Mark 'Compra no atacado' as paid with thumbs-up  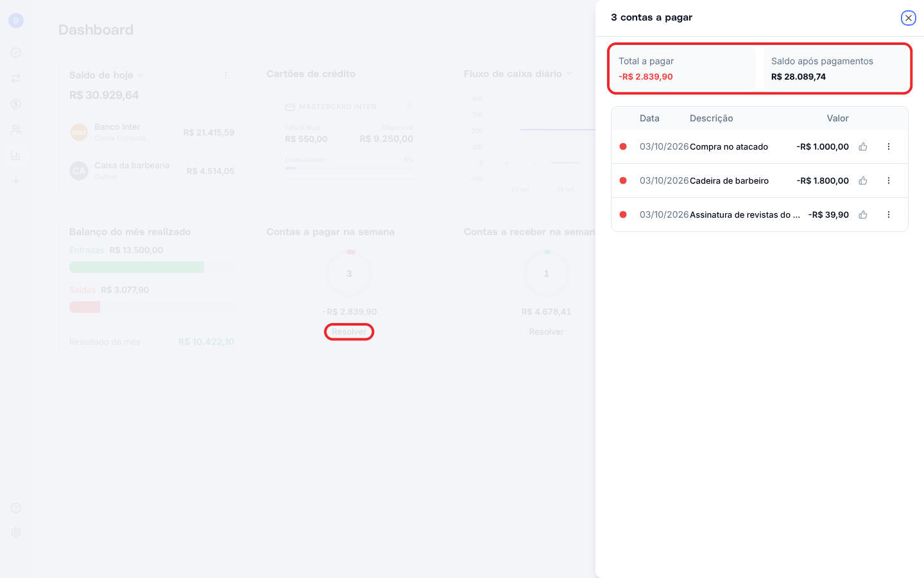tap(863, 146)
